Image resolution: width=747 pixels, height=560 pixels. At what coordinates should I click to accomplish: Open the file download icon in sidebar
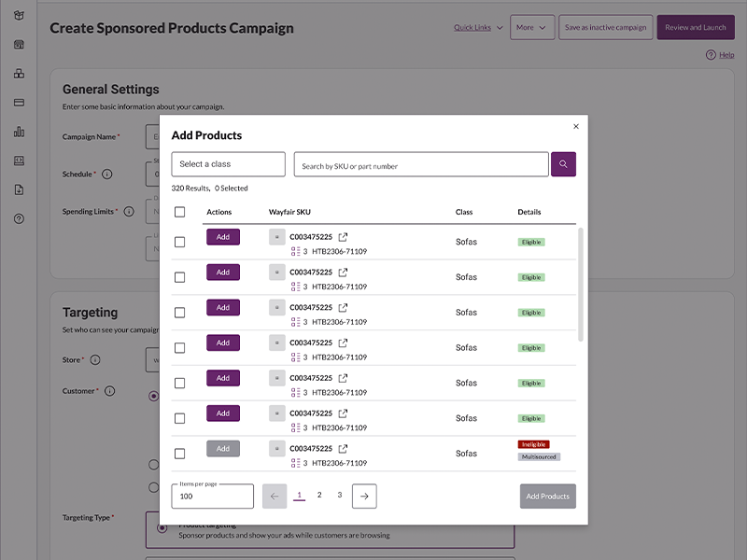pos(19,189)
